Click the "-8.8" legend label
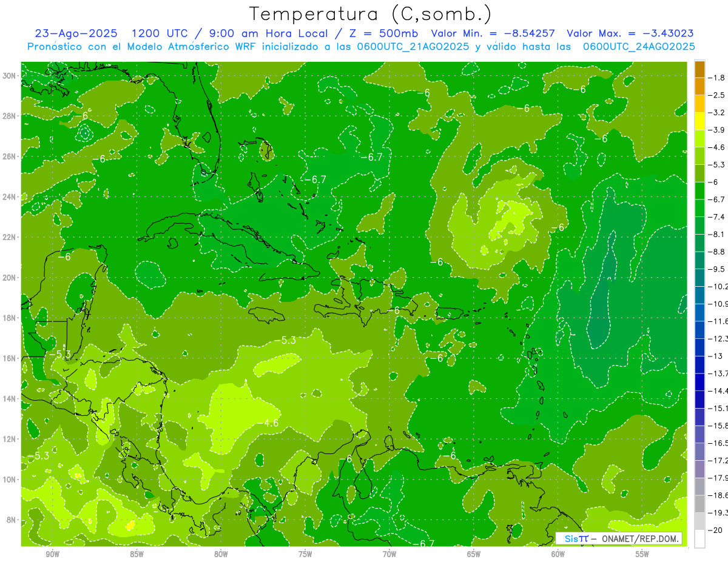Screen dimensions: 728x562 point(717,251)
